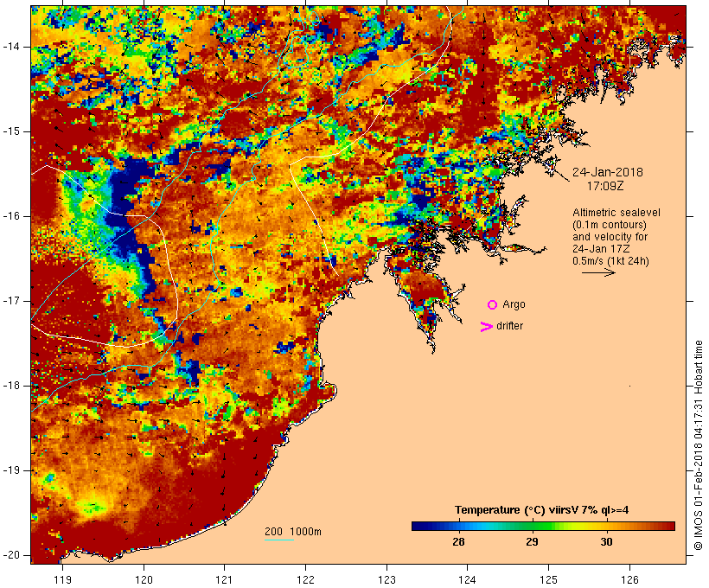The height and width of the screenshot is (588, 709).
Task: Click longitude axis label 120
Action: coord(144,579)
